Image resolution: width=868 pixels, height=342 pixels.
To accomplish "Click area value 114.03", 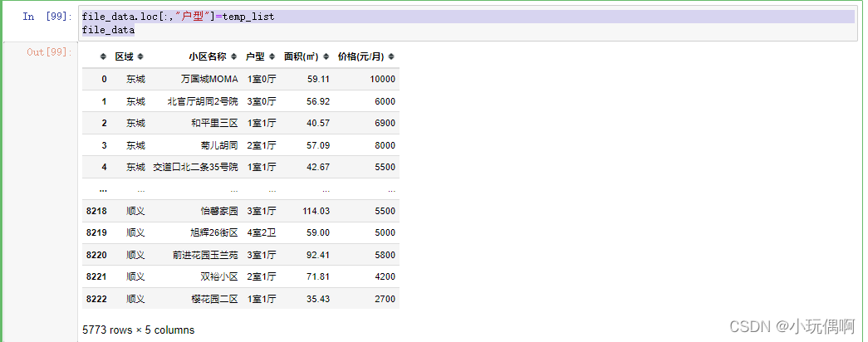I will pyautogui.click(x=316, y=211).
